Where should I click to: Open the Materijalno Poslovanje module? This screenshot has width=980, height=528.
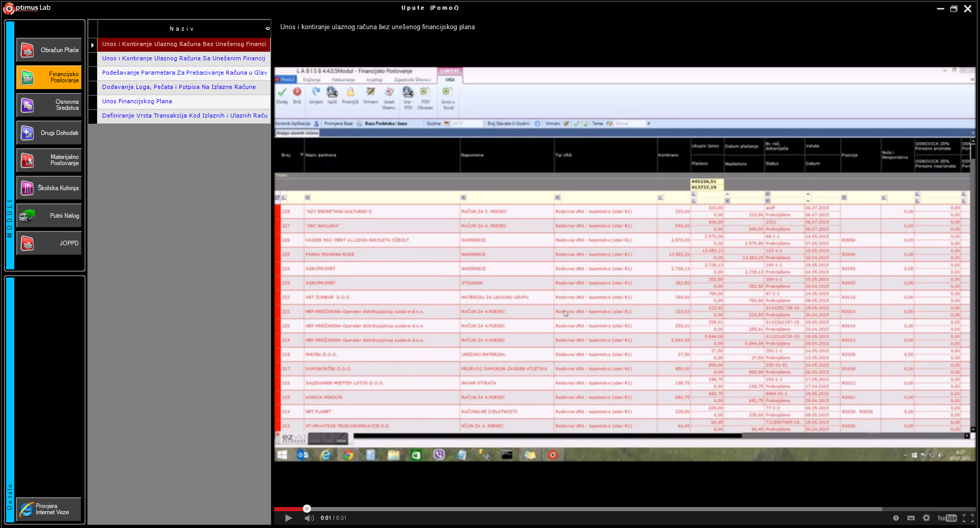coord(49,160)
